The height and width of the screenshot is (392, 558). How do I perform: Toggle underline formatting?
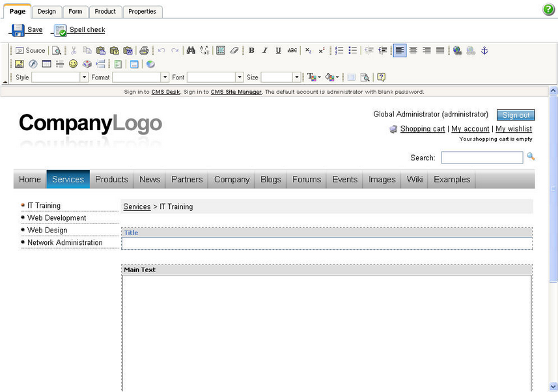278,51
